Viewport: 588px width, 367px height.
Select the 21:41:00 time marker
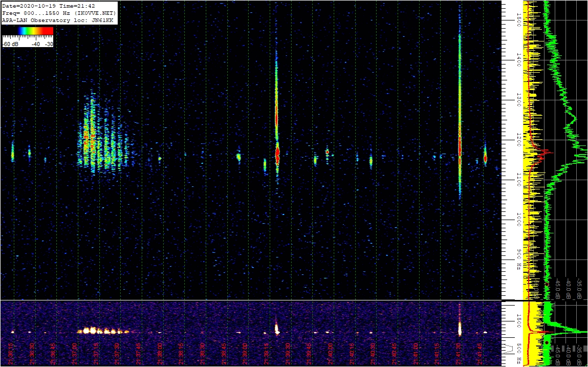416,353
